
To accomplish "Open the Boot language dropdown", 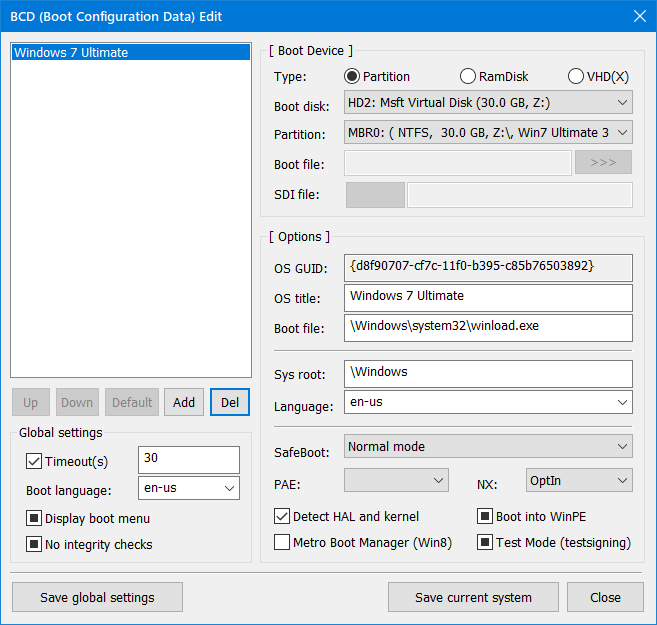I will (189, 488).
